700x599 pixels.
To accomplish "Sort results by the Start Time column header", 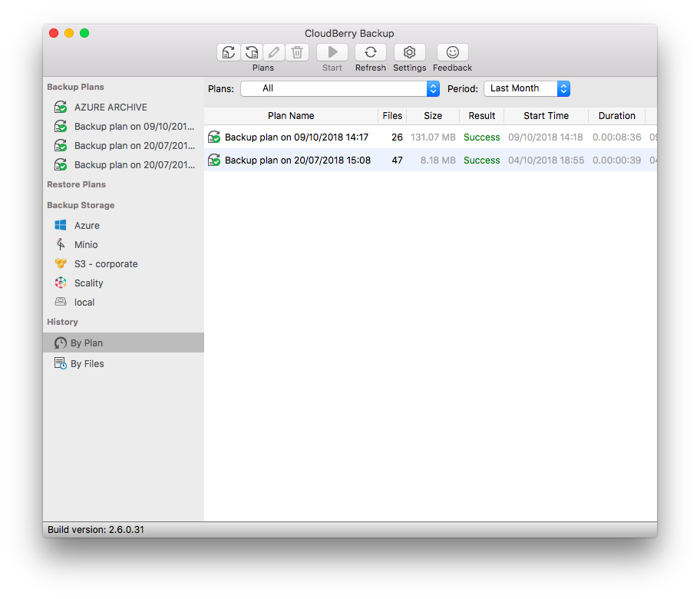I will pos(545,115).
